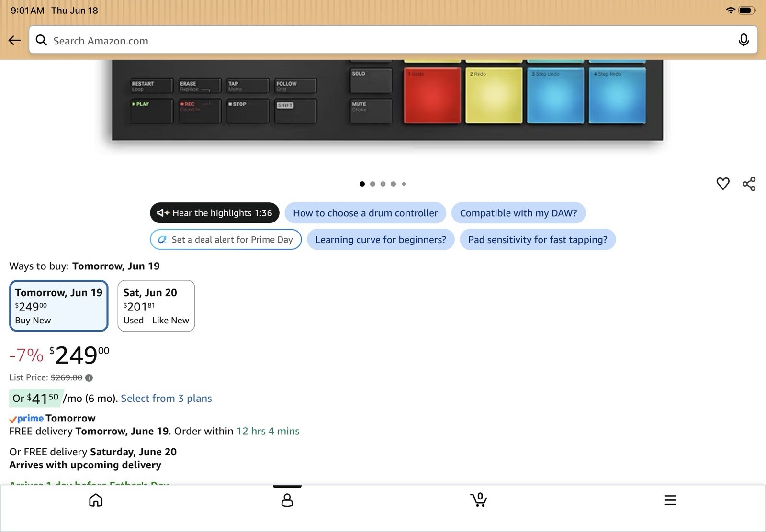Tap the back arrow icon
Screen dimensions: 766x532
pos(14,40)
